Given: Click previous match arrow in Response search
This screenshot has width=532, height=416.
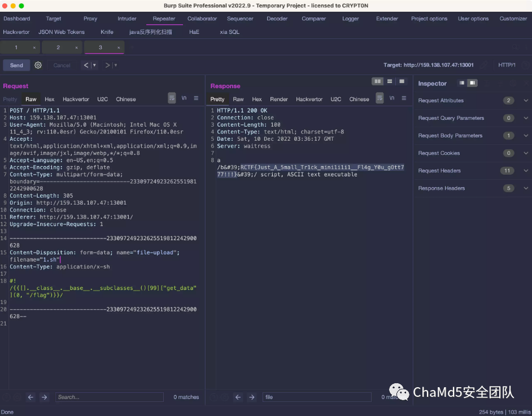Looking at the screenshot, I should [x=238, y=397].
